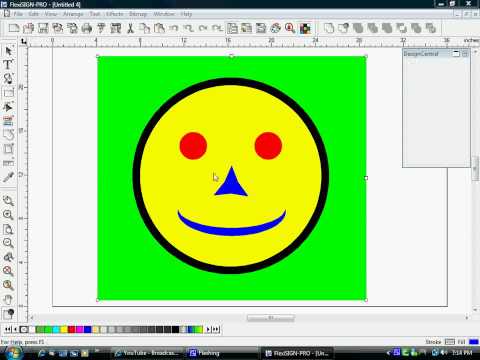Open the Help menu
The image size is (480, 360).
[186, 14]
